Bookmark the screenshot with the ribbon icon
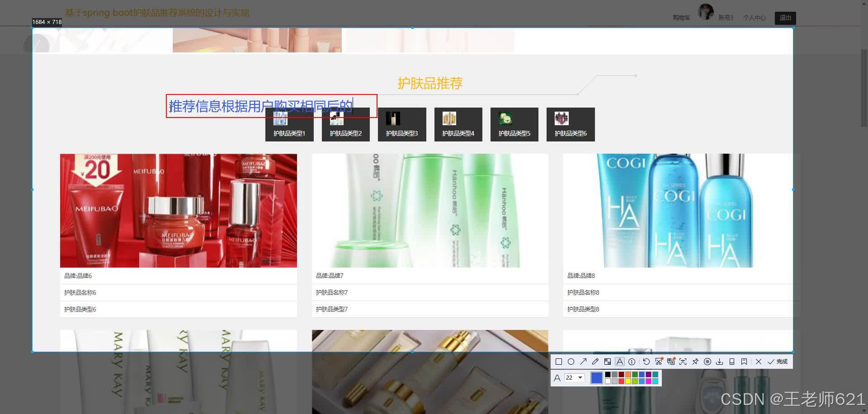The width and height of the screenshot is (868, 414). [744, 362]
